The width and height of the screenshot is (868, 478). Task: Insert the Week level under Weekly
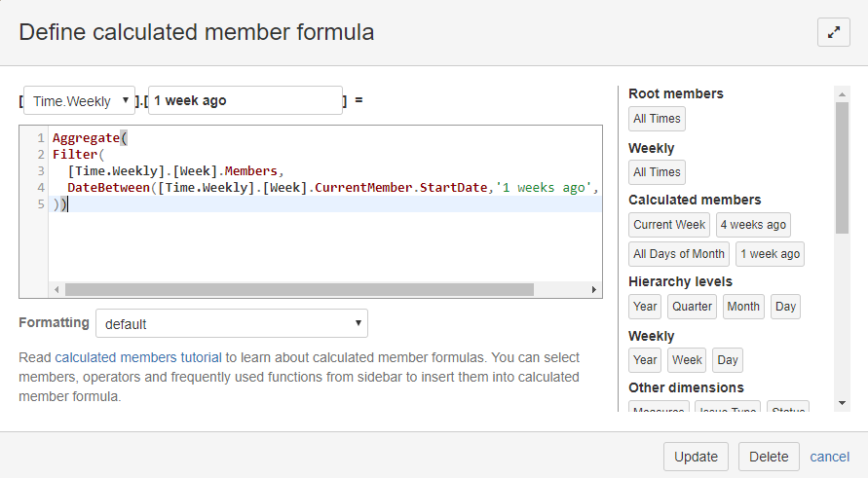tap(687, 360)
